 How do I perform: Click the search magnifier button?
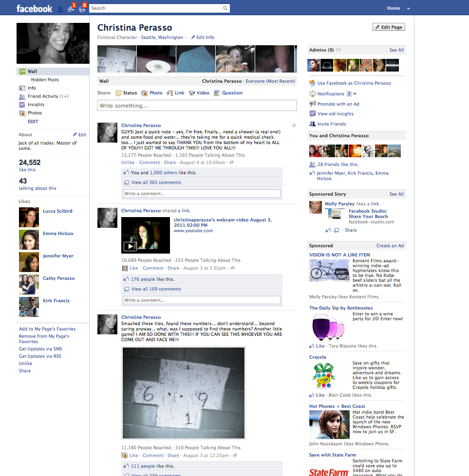tap(225, 8)
